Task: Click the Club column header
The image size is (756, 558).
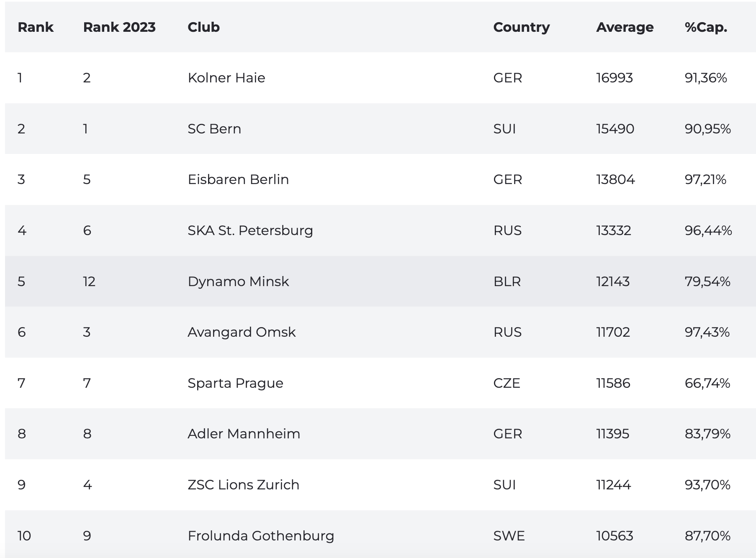Action: point(203,27)
